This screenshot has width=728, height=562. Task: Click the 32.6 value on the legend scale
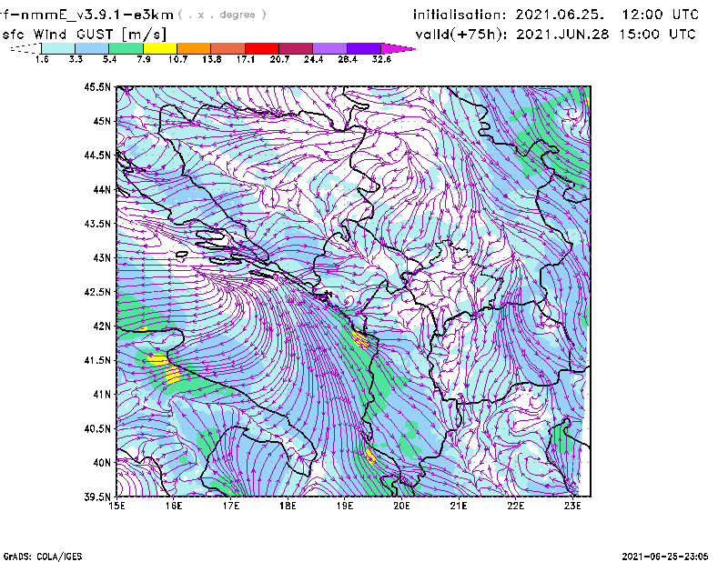[382, 59]
